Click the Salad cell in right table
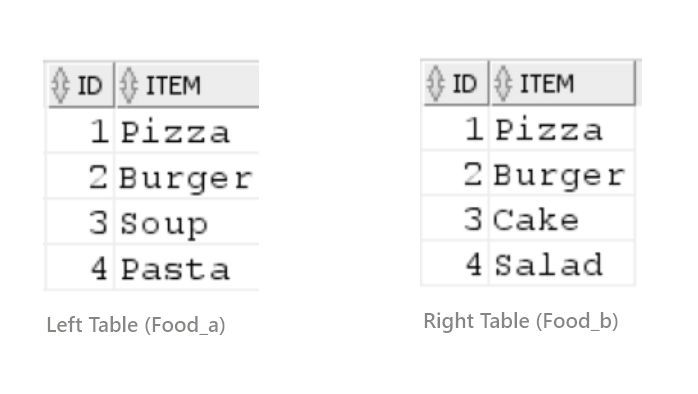 [562, 264]
